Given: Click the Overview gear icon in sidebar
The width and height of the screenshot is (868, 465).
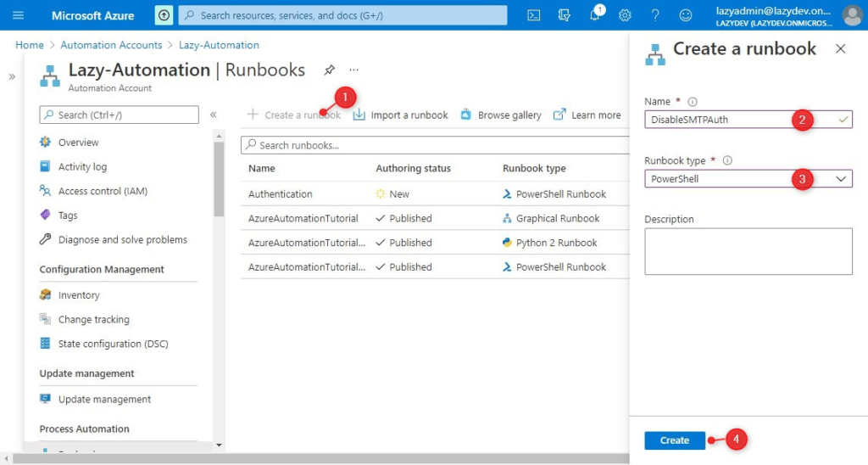Looking at the screenshot, I should [46, 143].
